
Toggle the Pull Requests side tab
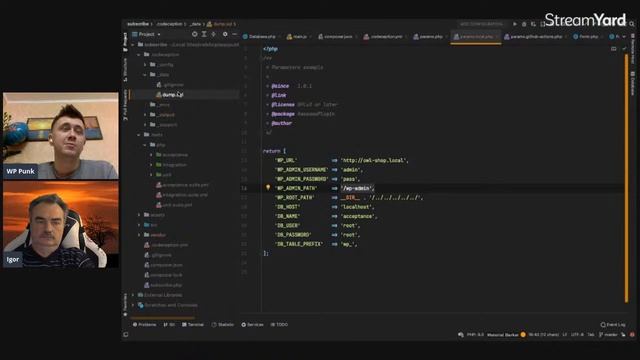125,105
